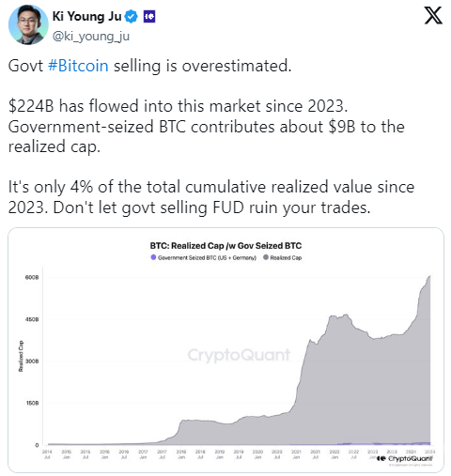Toggle Government Seized BTC legend dot
This screenshot has height=476, width=451.
click(x=153, y=257)
